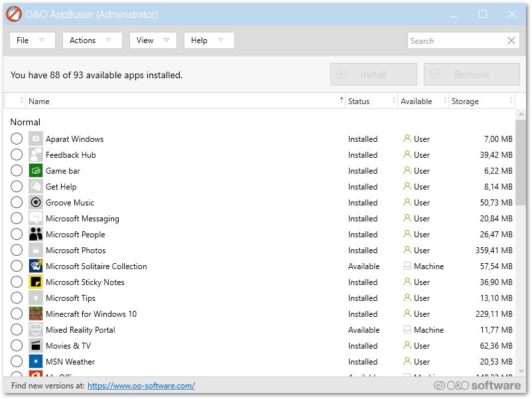Click the blue MSN Weather icon

tap(36, 362)
